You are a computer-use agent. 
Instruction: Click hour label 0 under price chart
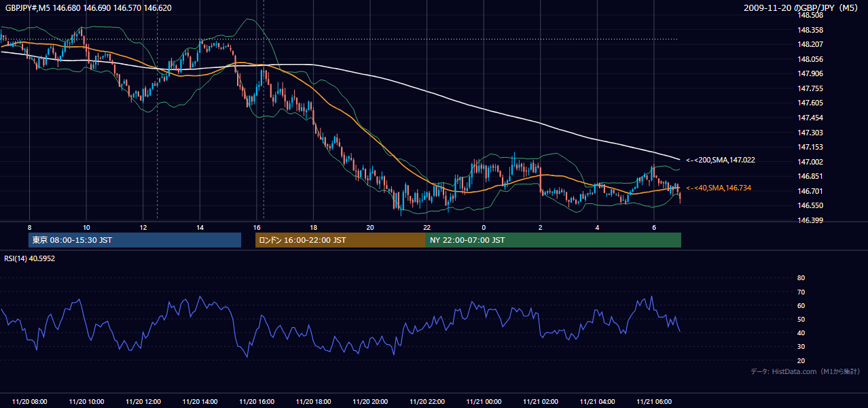[x=484, y=226]
